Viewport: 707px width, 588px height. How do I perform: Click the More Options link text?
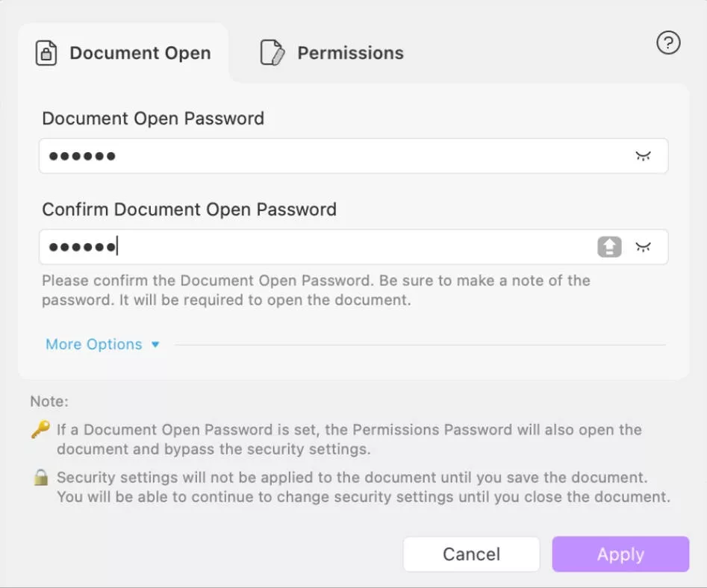[94, 344]
